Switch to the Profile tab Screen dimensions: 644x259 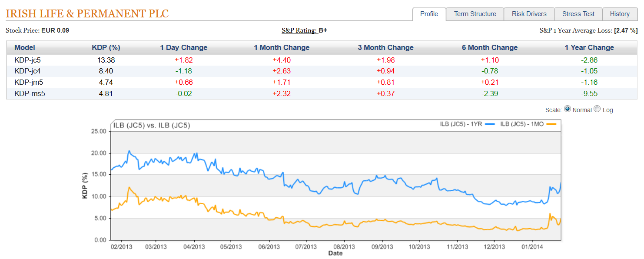pos(429,14)
